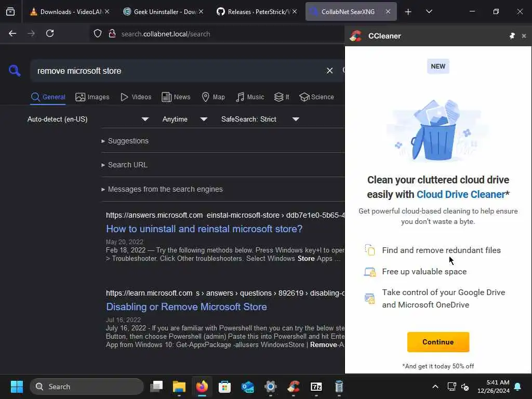Go back to the previous page
532x399 pixels.
click(12, 34)
